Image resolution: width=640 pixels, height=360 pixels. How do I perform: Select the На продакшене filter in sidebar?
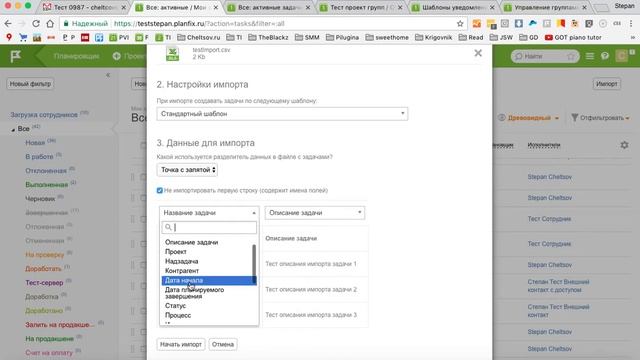point(49,339)
